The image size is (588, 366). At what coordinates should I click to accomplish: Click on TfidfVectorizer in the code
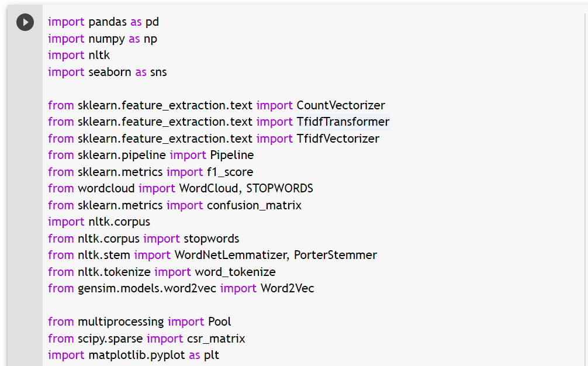point(338,139)
